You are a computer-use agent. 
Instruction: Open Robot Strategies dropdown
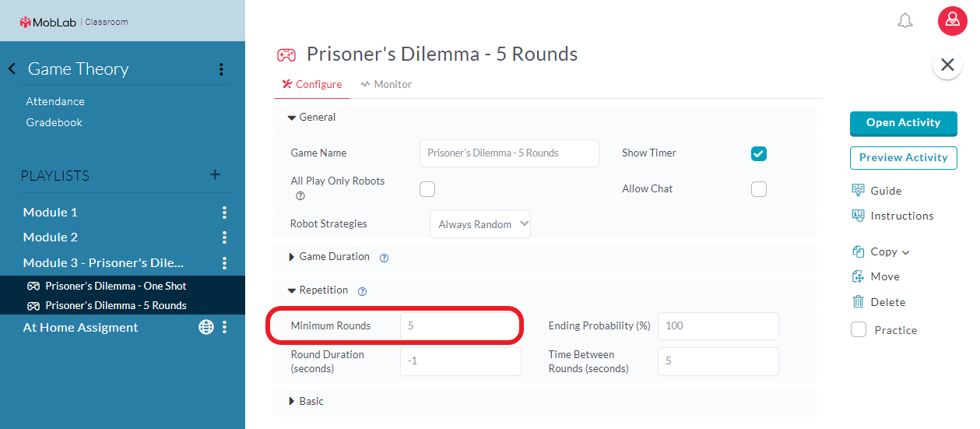tap(480, 224)
